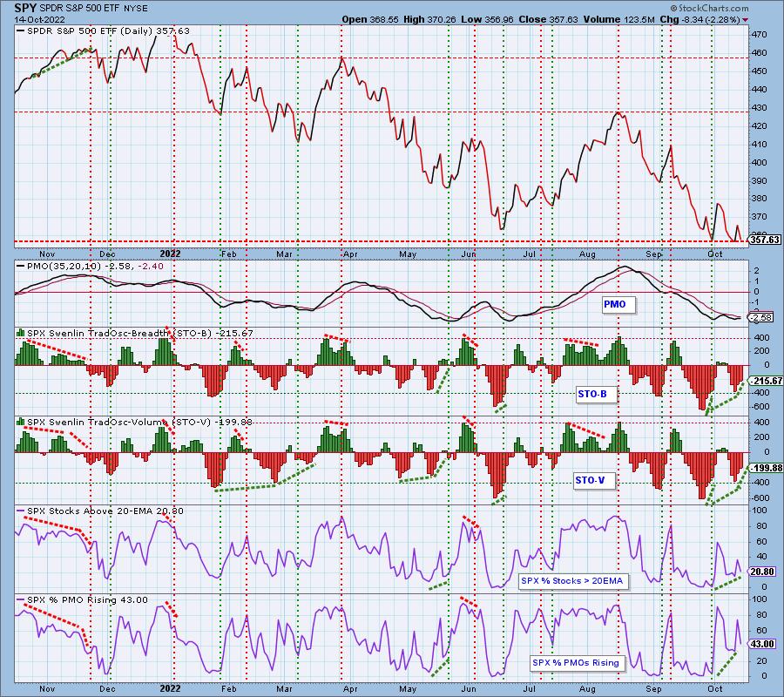
Task: Click the High 370.26 value
Action: 429,19
